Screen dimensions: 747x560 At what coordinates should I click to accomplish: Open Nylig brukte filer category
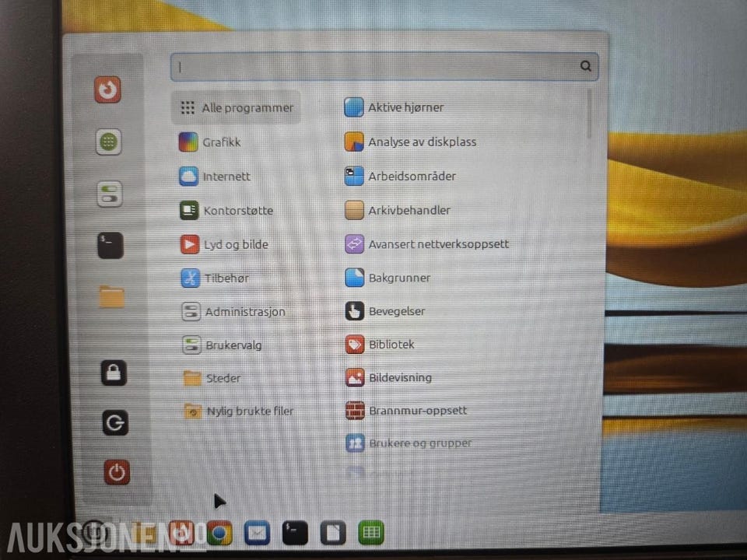pos(239,411)
